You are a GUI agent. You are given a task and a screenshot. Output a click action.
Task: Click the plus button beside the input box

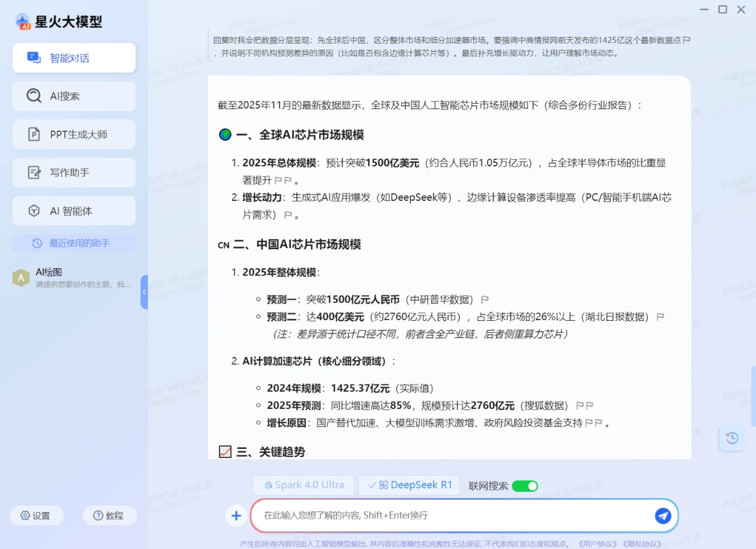click(x=236, y=516)
